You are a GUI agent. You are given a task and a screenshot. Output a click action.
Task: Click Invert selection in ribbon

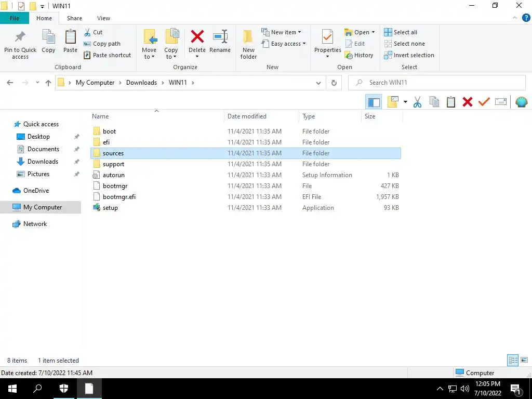409,55
